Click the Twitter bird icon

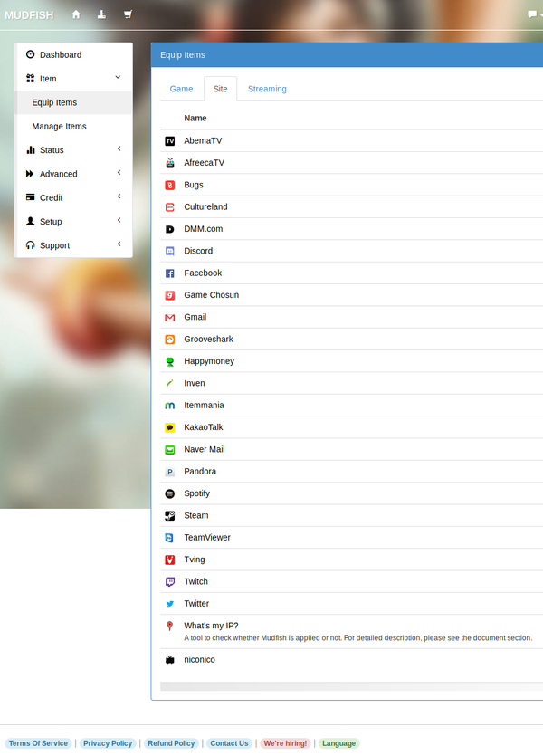[169, 604]
